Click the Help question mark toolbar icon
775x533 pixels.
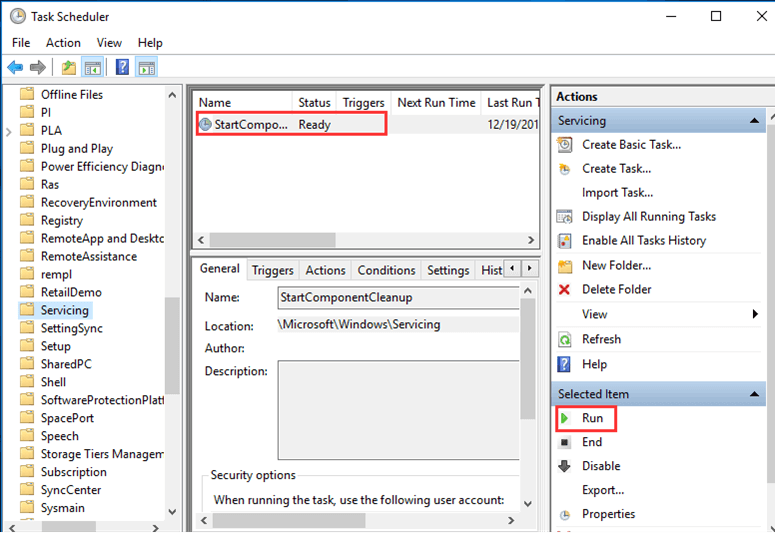pos(122,67)
